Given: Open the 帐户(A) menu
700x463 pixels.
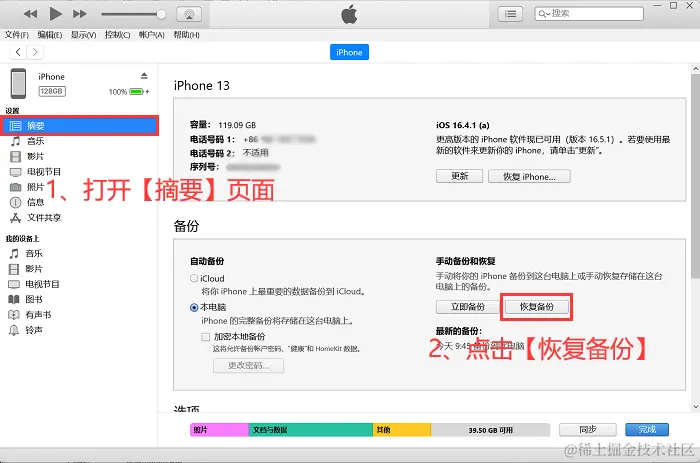Looking at the screenshot, I should pyautogui.click(x=151, y=35).
